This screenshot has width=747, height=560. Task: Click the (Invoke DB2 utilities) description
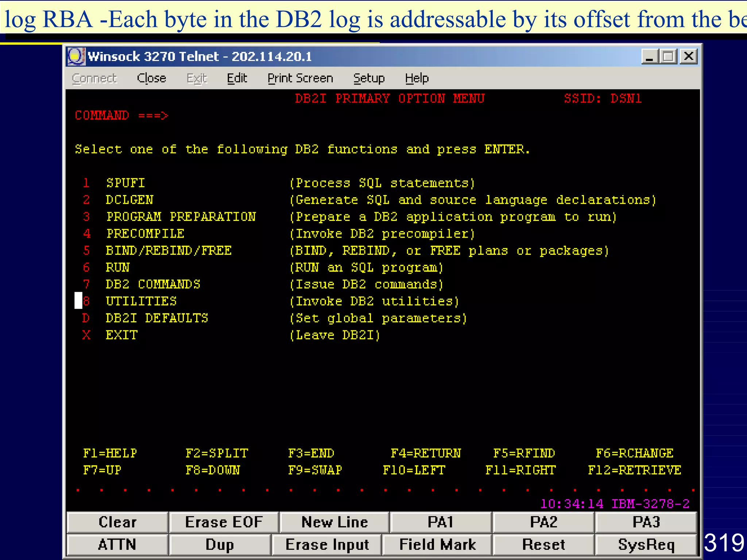tap(374, 301)
